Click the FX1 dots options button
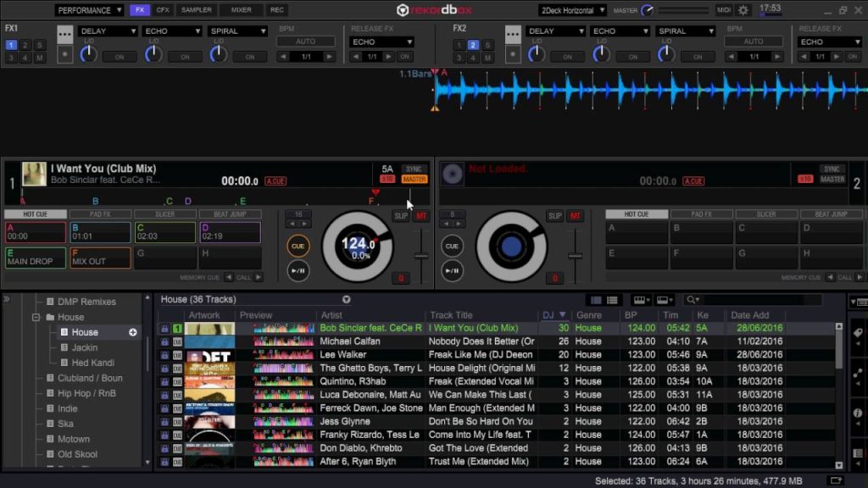The width and height of the screenshot is (868, 488). point(64,34)
